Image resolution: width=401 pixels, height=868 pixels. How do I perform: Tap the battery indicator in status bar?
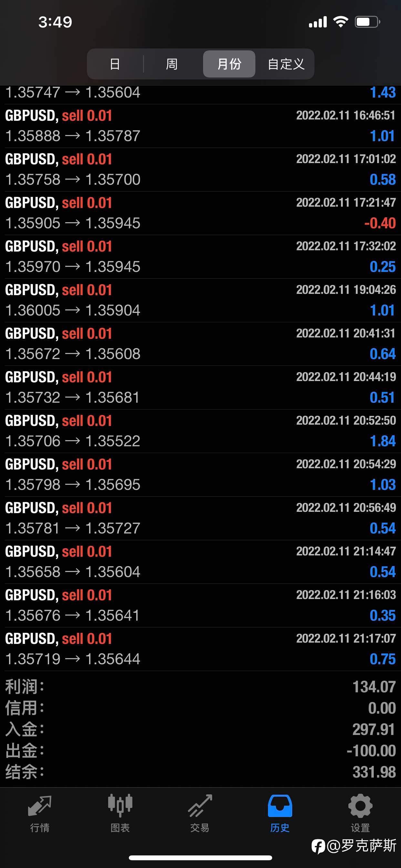pos(368,22)
